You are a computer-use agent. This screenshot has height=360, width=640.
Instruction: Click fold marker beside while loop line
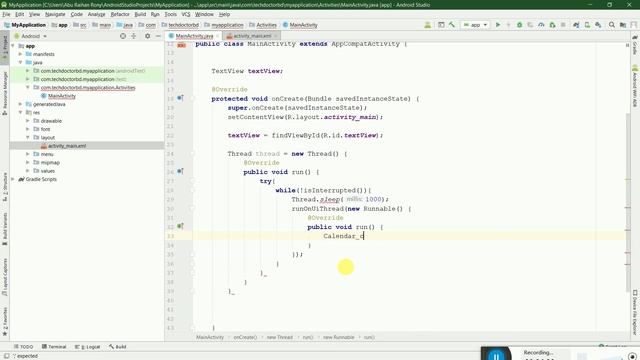pos(192,190)
